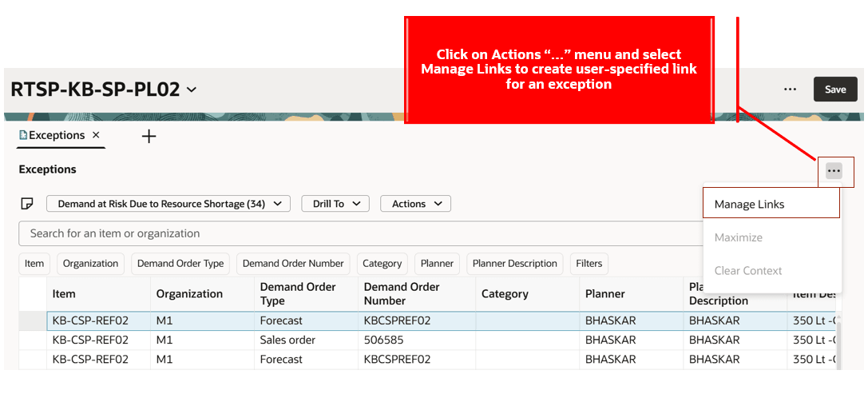
Task: Open the Actions dropdown button
Action: tap(416, 204)
